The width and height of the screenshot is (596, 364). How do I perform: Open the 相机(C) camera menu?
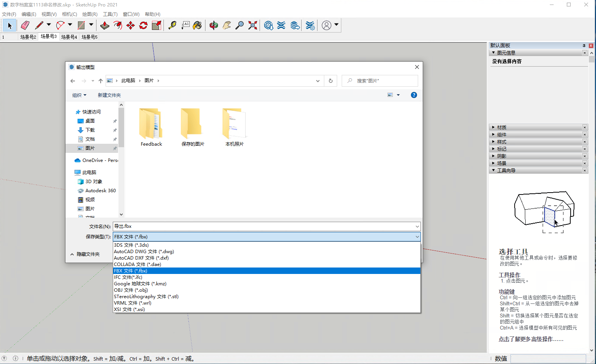(70, 14)
